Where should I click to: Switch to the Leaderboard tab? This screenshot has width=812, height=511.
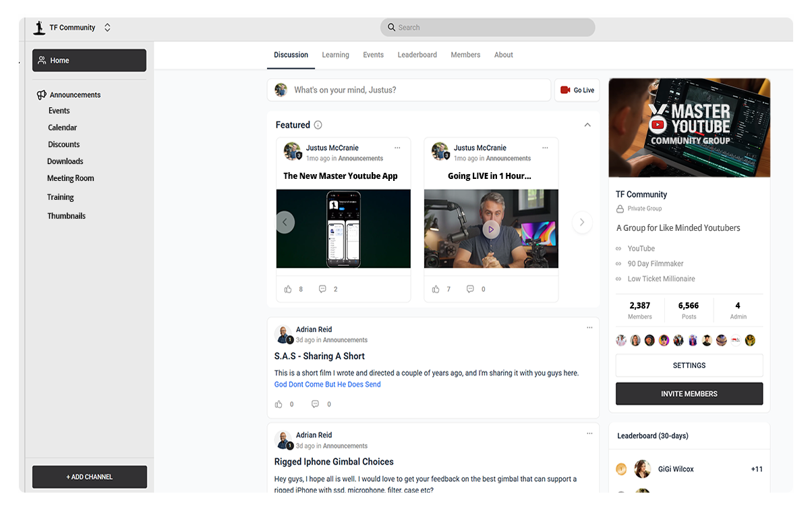click(x=417, y=55)
